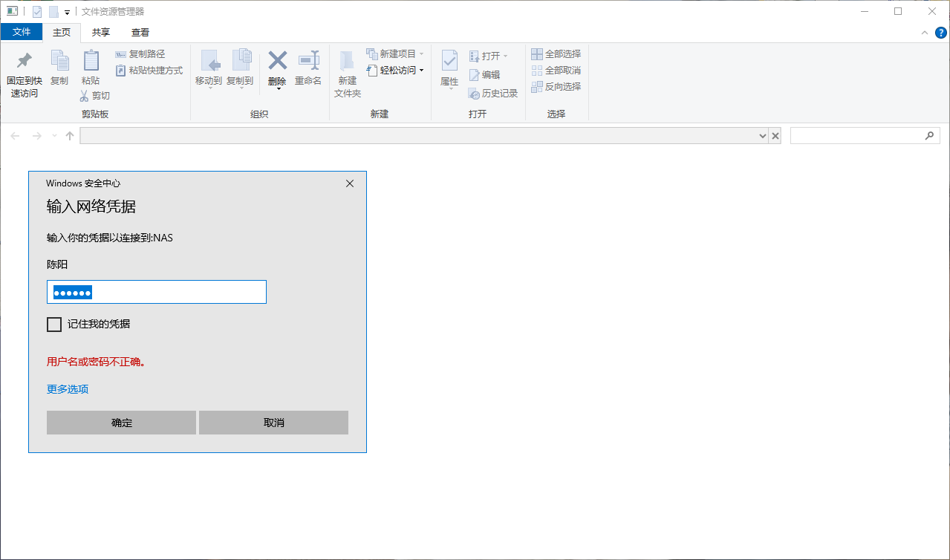950x560 pixels.
Task: Click the 更多选项 link
Action: (x=68, y=389)
